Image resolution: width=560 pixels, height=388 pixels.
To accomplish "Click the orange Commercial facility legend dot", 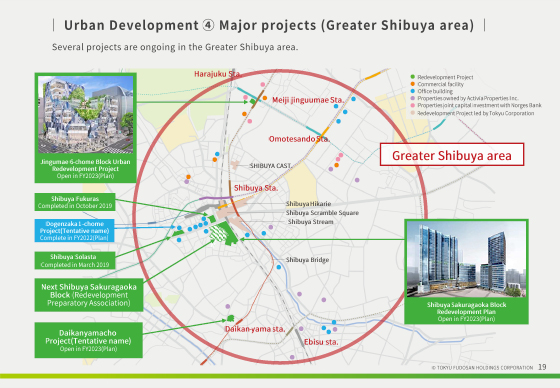I will (412, 84).
